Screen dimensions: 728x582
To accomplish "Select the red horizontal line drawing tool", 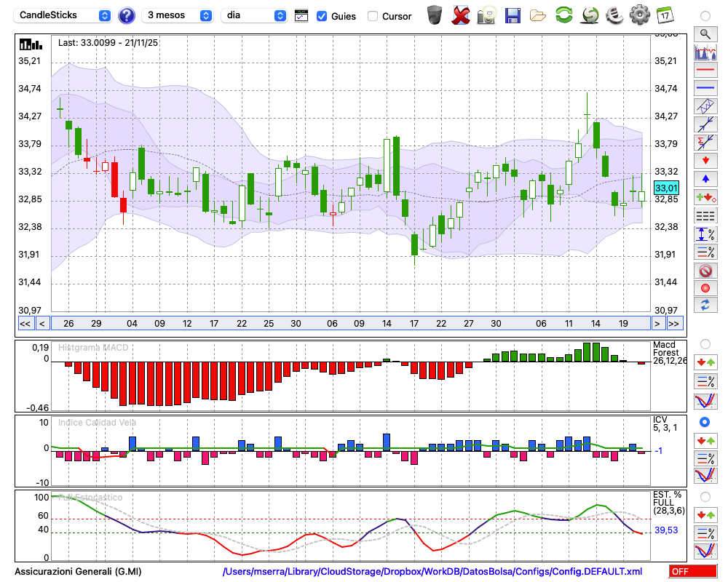I will 705,71.
